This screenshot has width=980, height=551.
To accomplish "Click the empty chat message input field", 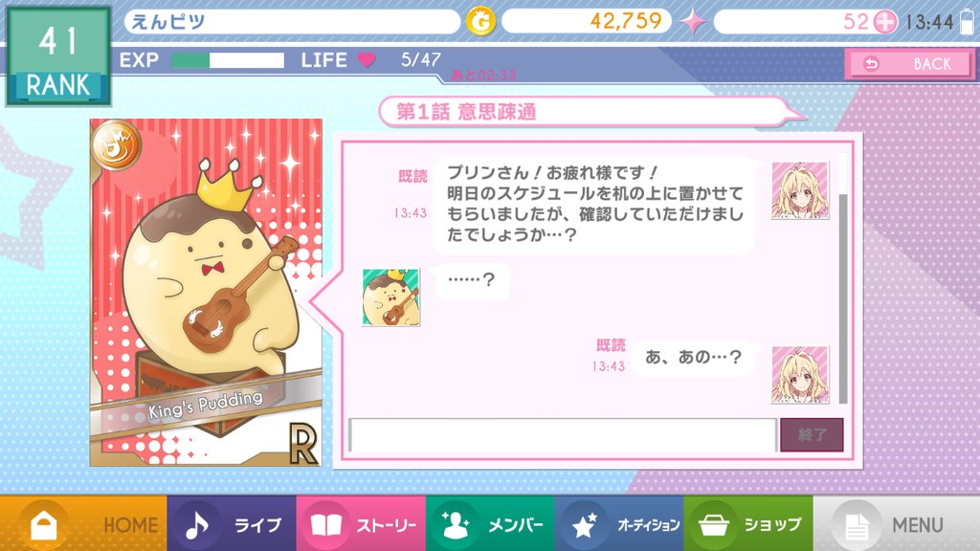I will tap(563, 435).
